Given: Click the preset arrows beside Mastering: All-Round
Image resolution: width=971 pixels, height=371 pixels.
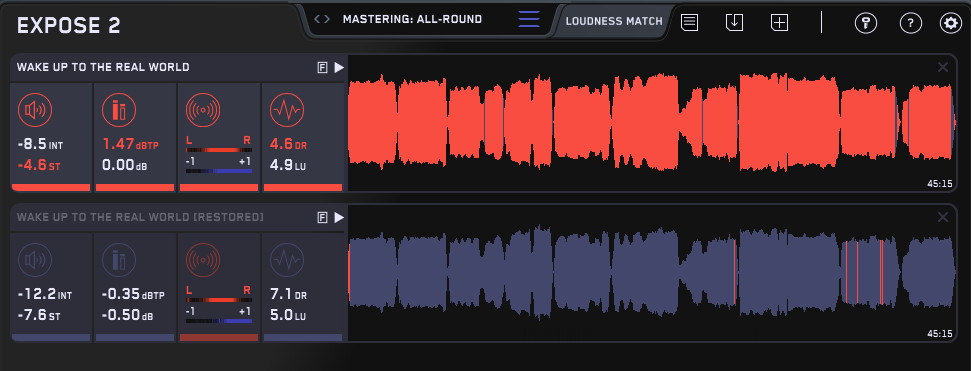Looking at the screenshot, I should pyautogui.click(x=321, y=19).
